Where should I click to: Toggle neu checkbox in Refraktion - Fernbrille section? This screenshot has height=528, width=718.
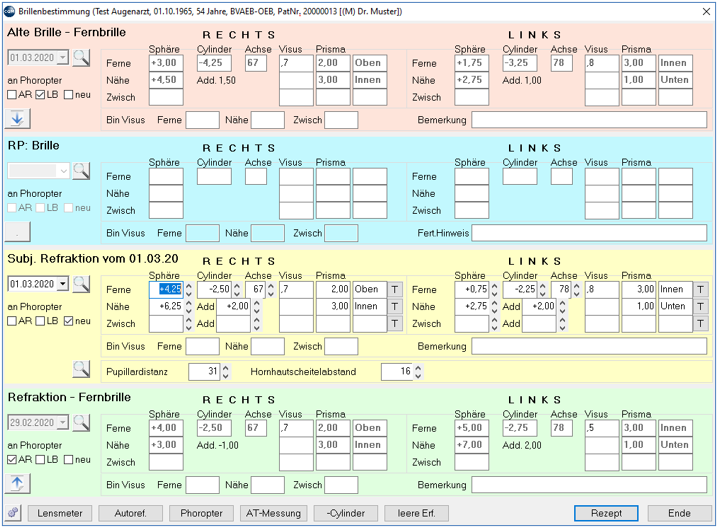coord(68,459)
